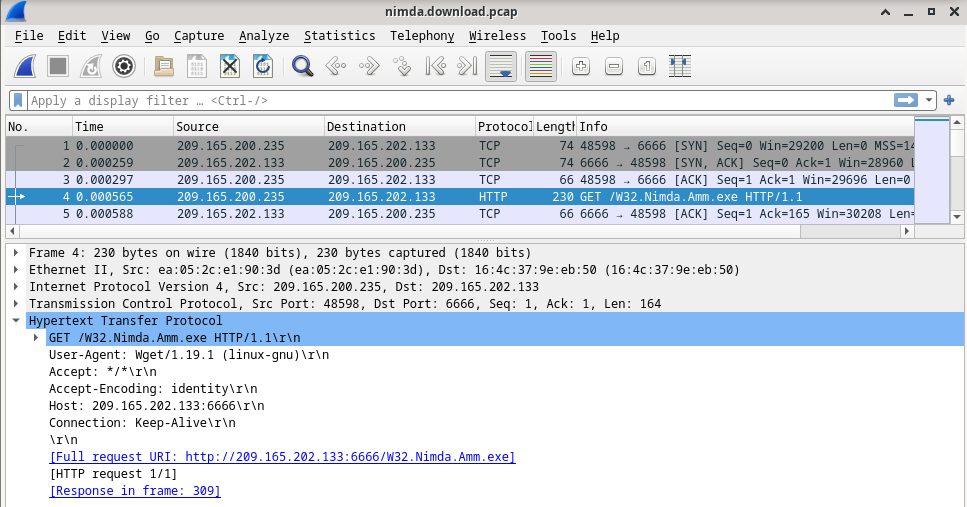Screen dimensions: 967x507
Task: Sort packets by the Source column
Action: (249, 126)
